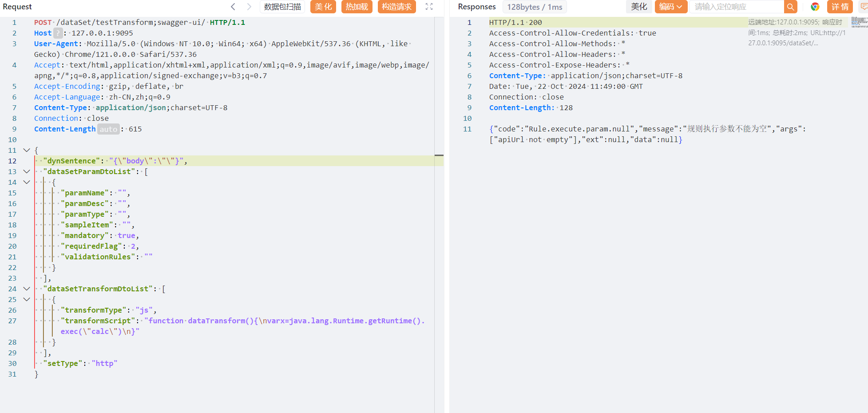Click the Accept-Language header name

67,97
